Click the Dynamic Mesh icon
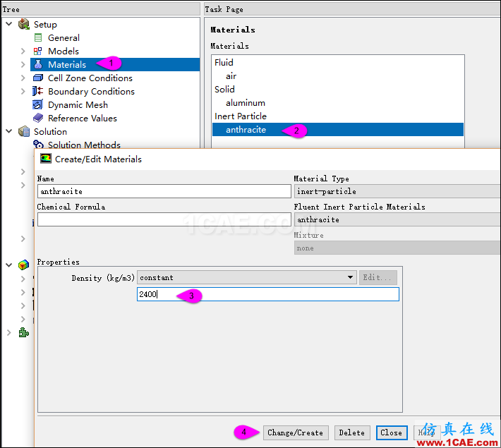 37,104
